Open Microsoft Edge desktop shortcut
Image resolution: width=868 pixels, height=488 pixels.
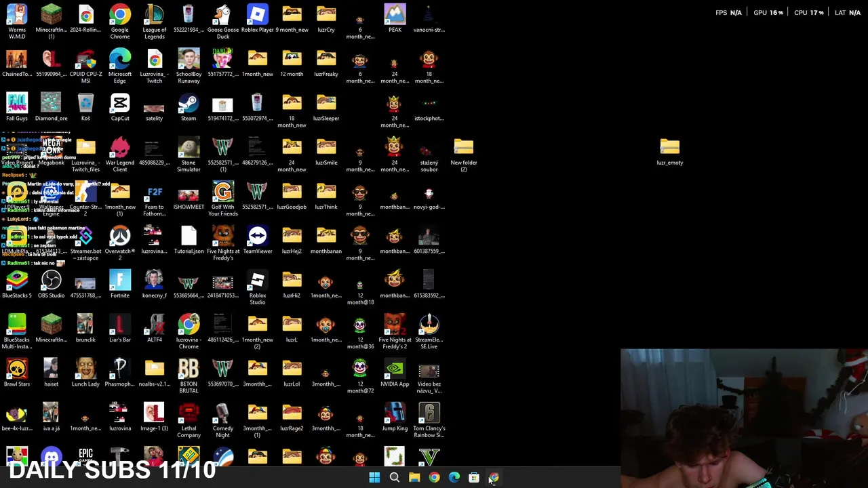click(x=120, y=66)
